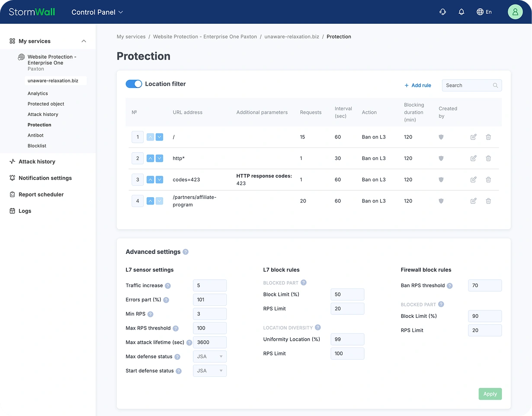Collapse the My services section

click(84, 41)
